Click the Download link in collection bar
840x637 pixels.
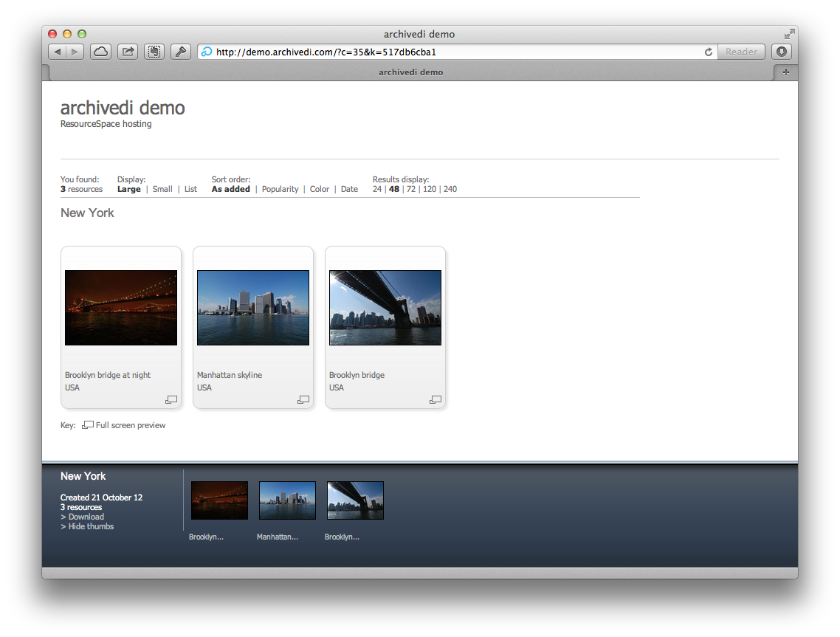(x=86, y=517)
